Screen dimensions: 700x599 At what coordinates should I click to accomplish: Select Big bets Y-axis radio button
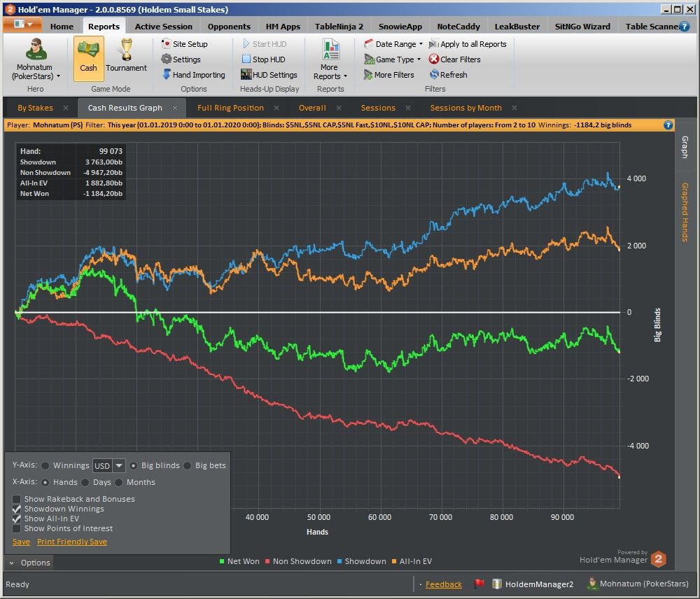[187, 465]
